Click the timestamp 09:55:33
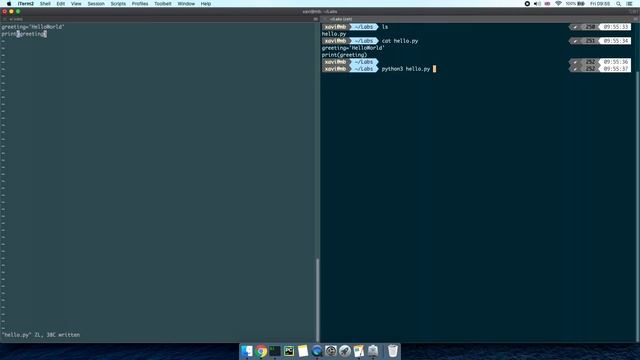The width and height of the screenshot is (640, 360). click(616, 27)
